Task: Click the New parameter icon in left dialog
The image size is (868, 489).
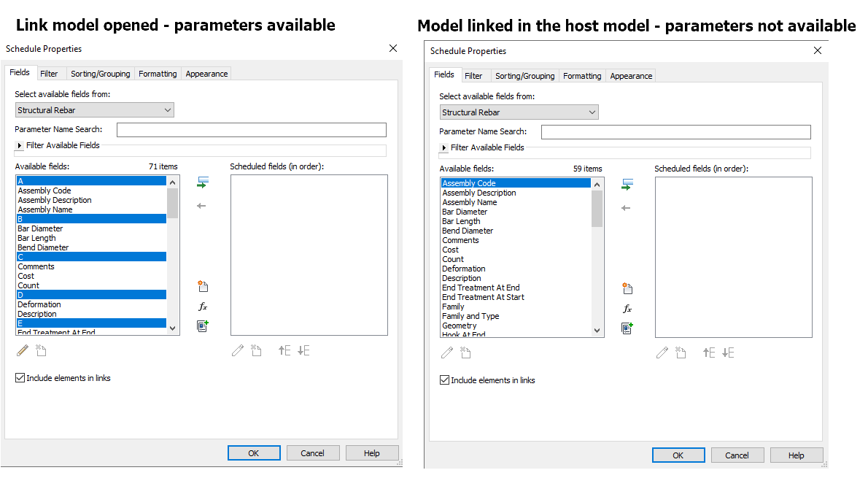Action: pyautogui.click(x=203, y=286)
